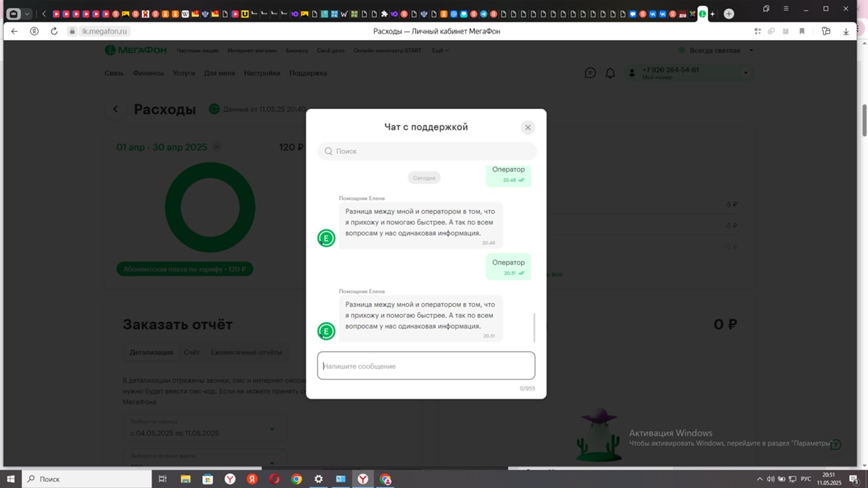The height and width of the screenshot is (488, 868).
Task: Switch to the Счёт tab
Action: (x=192, y=352)
